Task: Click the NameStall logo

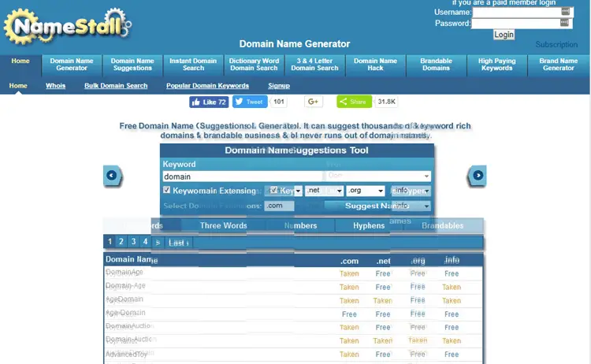Action: (67, 26)
